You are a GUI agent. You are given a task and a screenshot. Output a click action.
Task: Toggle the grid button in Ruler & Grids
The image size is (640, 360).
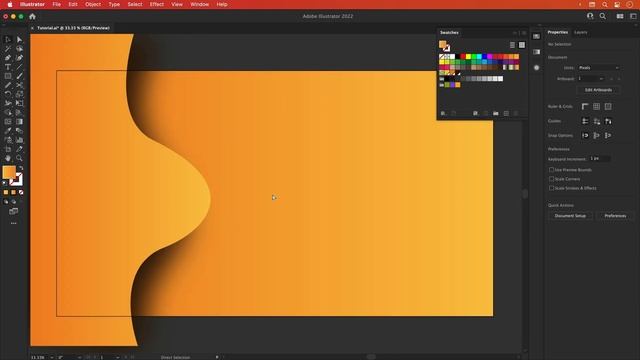point(596,107)
